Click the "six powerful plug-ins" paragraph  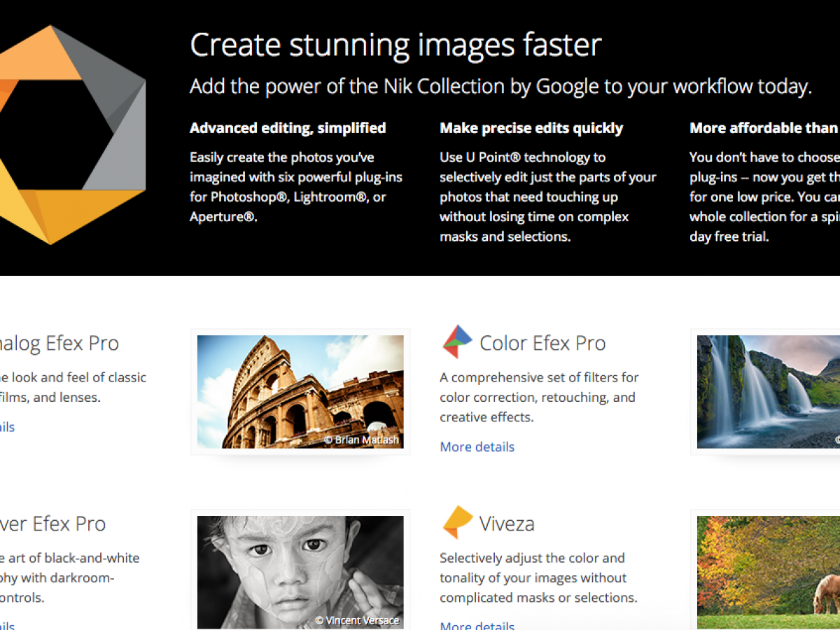pos(296,187)
